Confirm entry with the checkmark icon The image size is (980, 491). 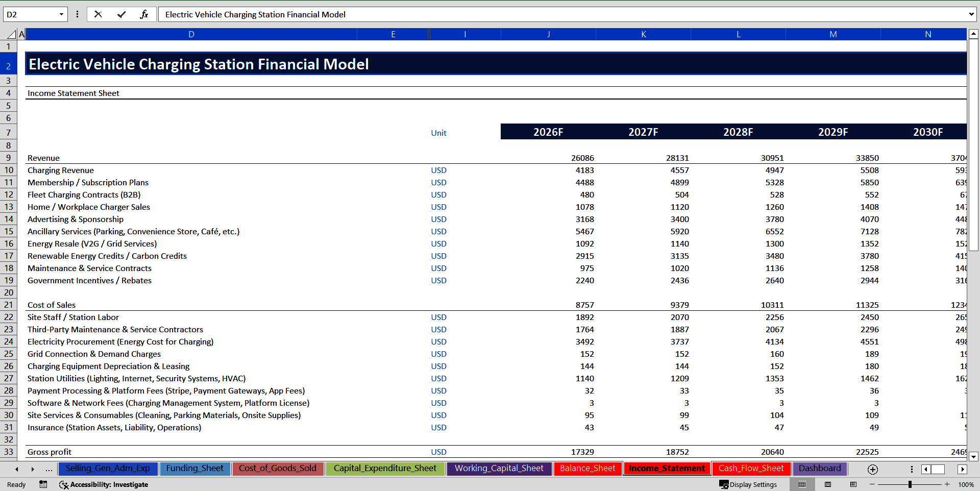[121, 14]
